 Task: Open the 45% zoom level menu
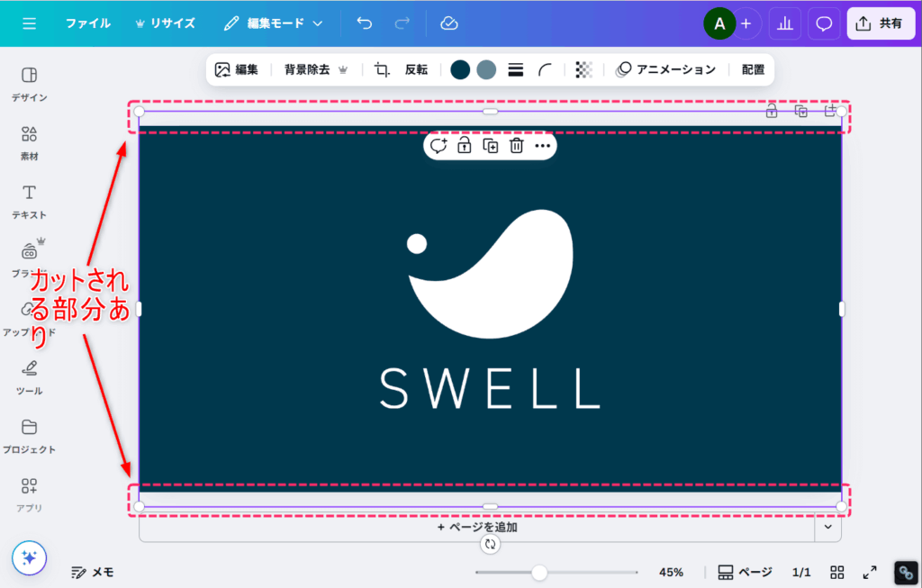(x=671, y=572)
